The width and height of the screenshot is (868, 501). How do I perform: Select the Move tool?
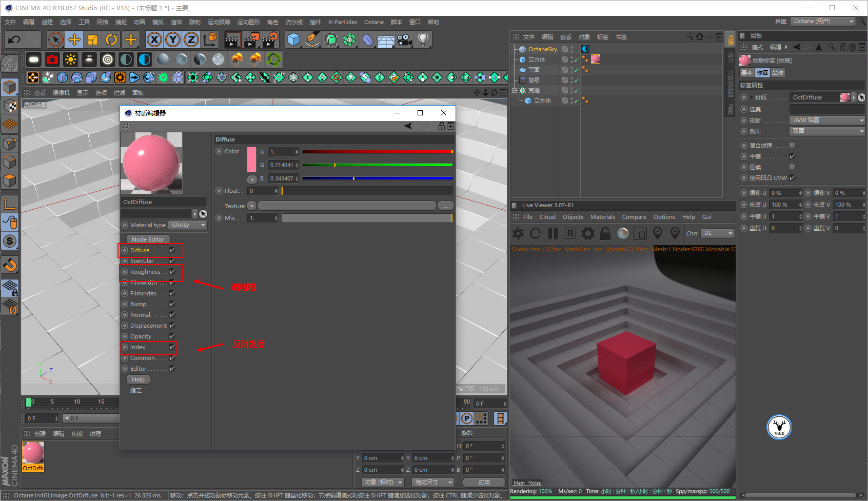74,39
